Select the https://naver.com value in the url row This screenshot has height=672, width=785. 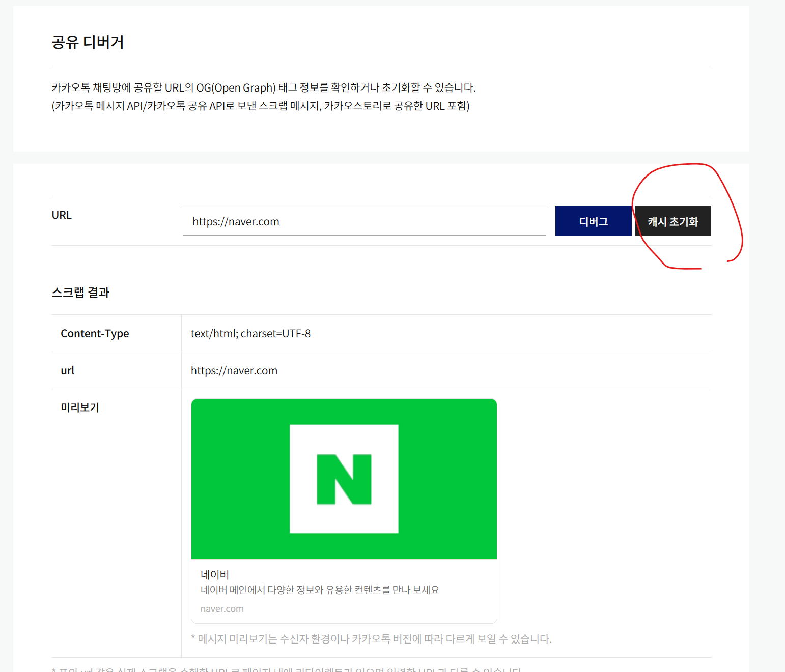click(x=234, y=370)
